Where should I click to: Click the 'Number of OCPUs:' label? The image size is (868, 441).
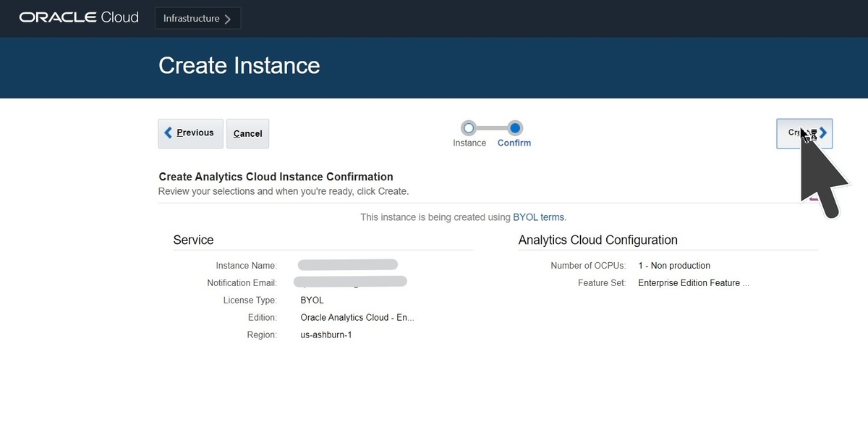tap(588, 266)
